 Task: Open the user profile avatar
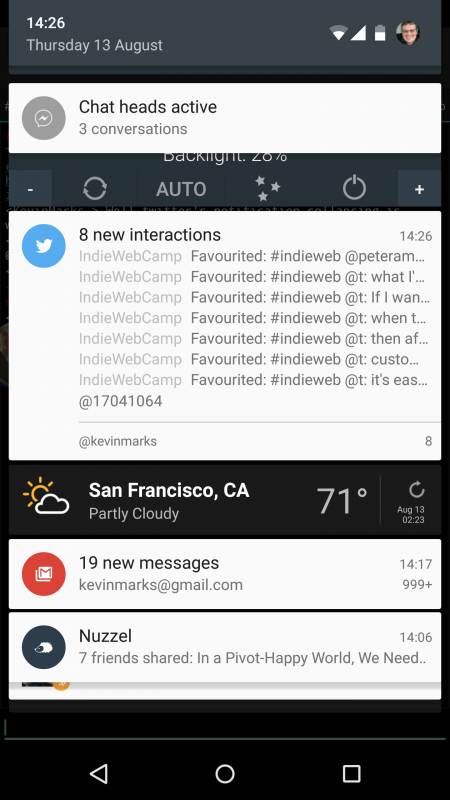point(408,33)
